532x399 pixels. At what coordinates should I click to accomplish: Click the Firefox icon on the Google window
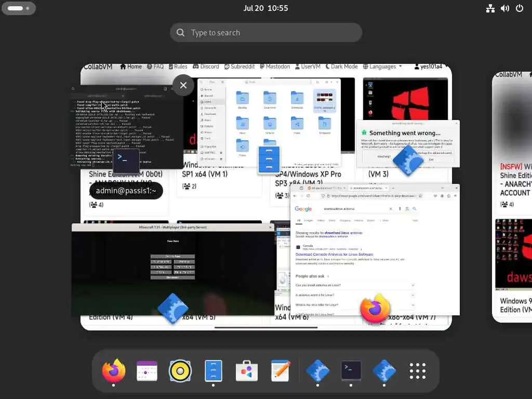(x=375, y=308)
